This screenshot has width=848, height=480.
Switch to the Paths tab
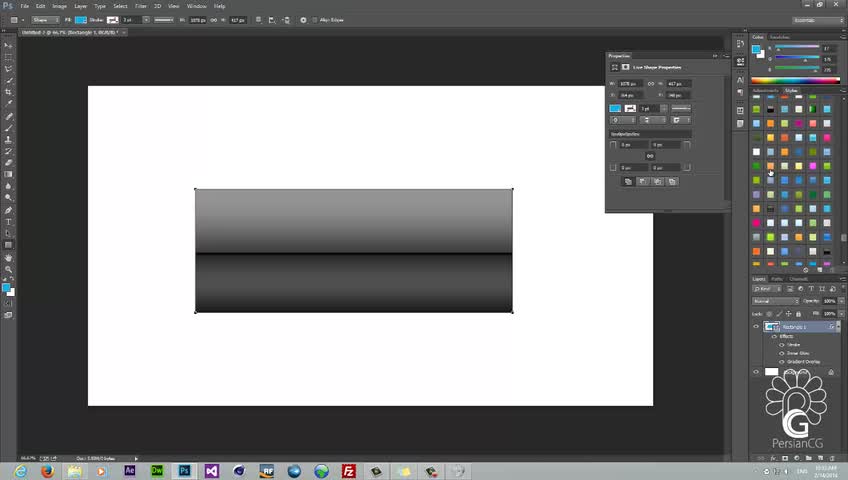click(777, 279)
